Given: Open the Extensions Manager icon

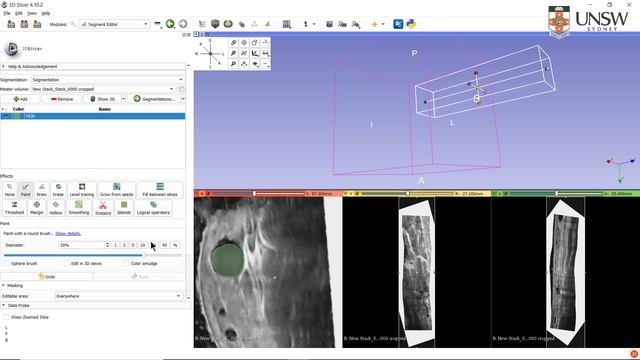Looking at the screenshot, I should coord(398,24).
